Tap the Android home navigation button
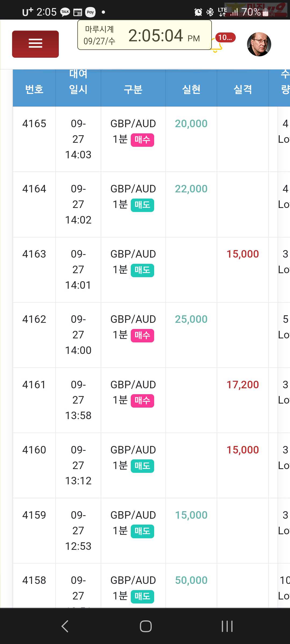 tap(146, 626)
